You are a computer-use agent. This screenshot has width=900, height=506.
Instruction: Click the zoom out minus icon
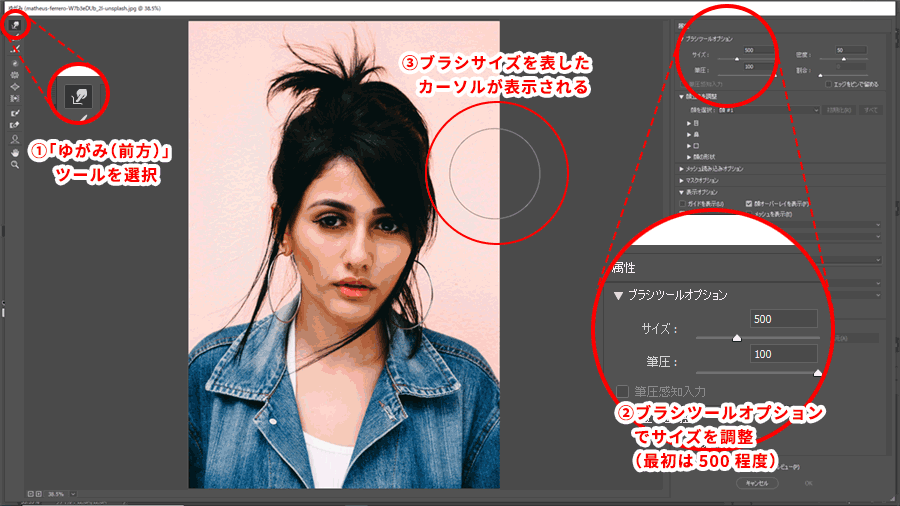coord(30,494)
